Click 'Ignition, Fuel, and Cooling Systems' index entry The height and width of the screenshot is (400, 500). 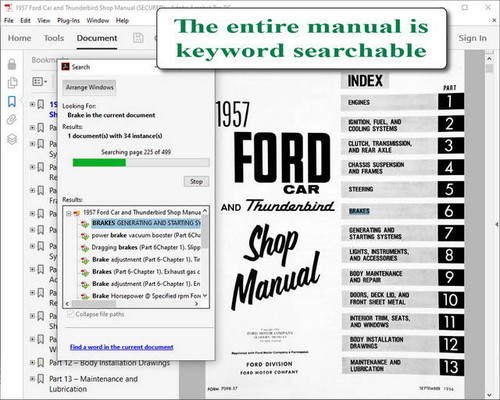pyautogui.click(x=402, y=125)
